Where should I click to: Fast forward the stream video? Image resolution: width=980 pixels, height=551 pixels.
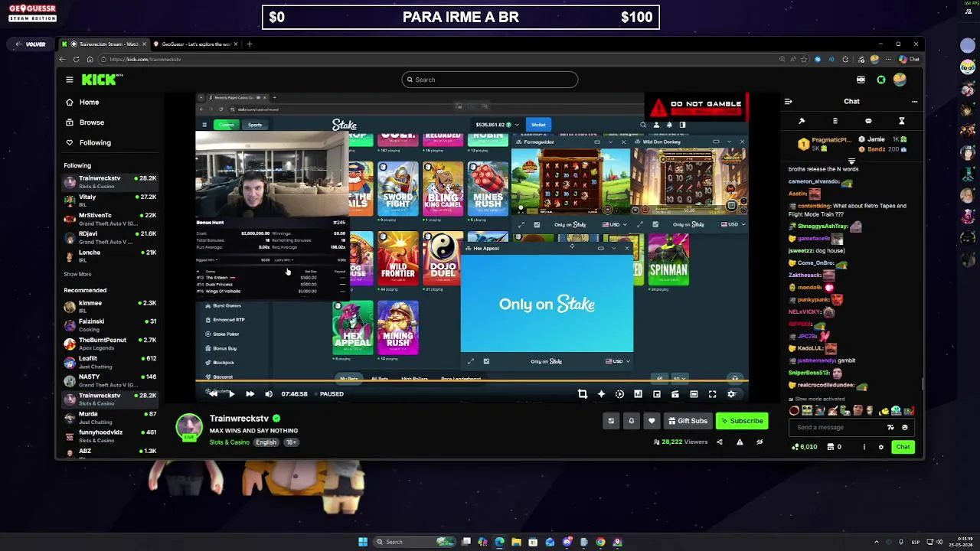click(250, 394)
